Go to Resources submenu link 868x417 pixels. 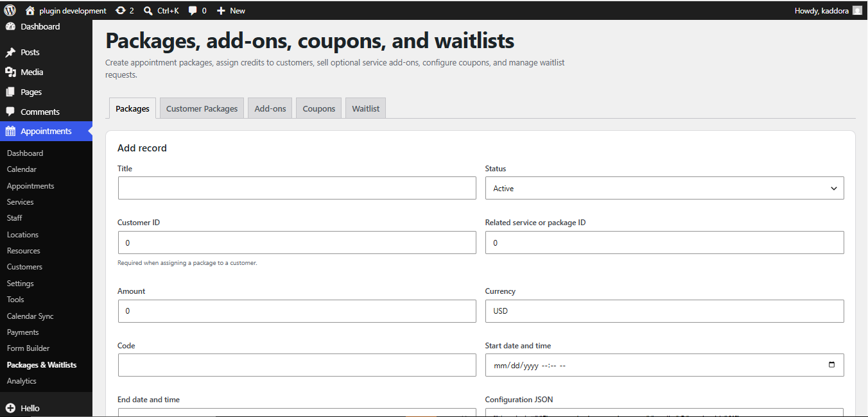[x=24, y=251]
